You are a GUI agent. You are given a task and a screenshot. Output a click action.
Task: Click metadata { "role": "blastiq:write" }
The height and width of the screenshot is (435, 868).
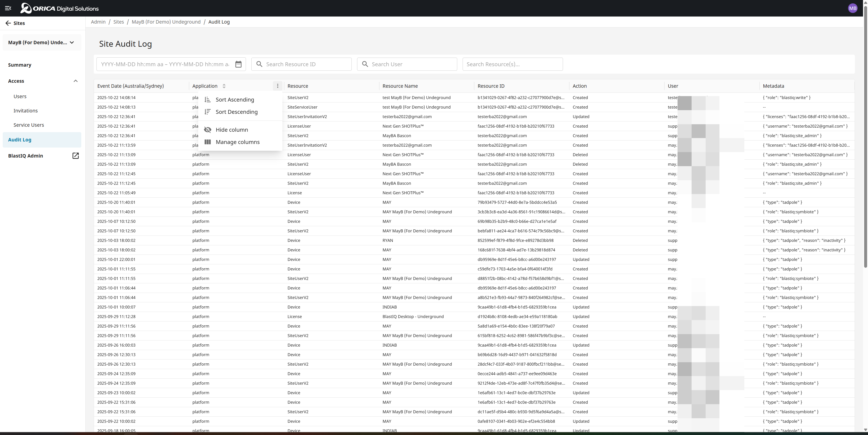pos(786,97)
